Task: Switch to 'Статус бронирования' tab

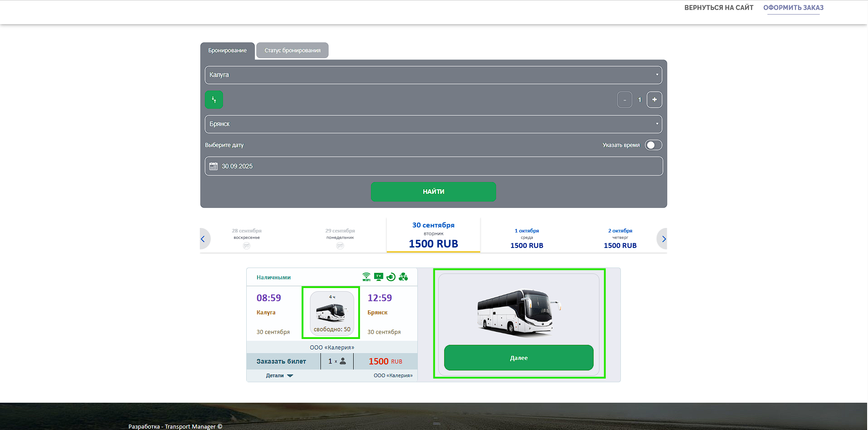Action: point(292,51)
